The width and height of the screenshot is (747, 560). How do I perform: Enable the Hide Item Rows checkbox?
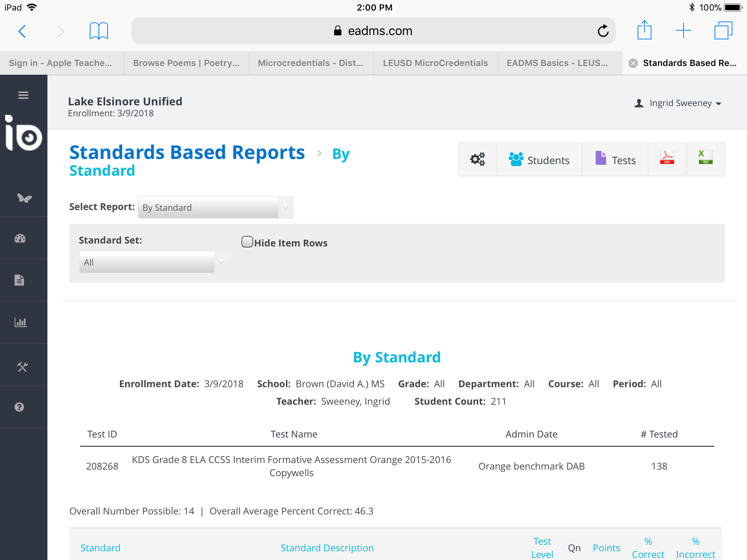pos(247,242)
